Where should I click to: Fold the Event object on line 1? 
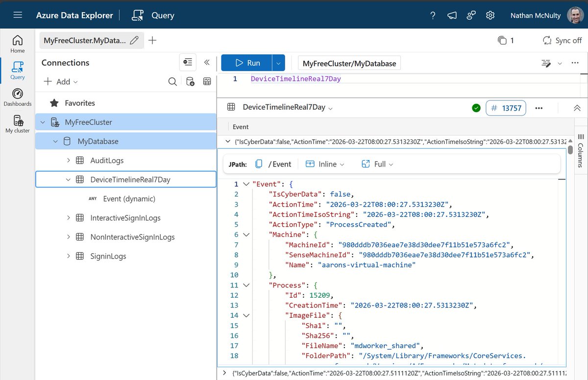tap(246, 185)
